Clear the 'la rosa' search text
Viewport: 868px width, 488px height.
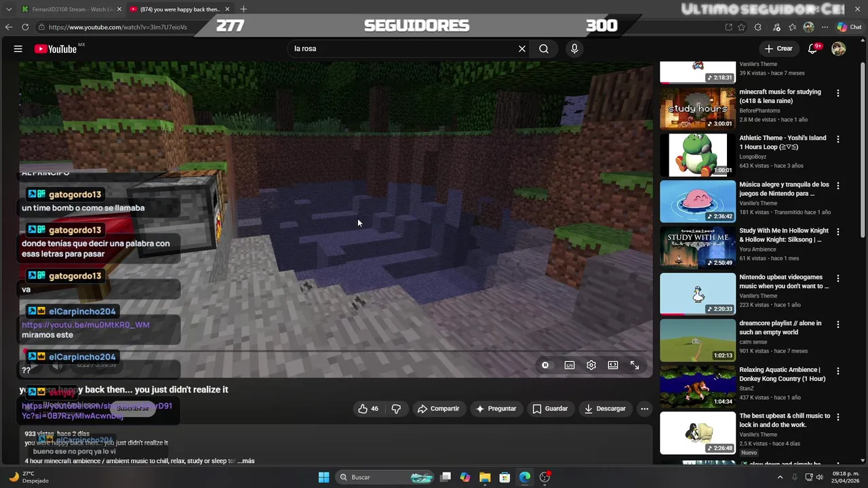pyautogui.click(x=522, y=49)
